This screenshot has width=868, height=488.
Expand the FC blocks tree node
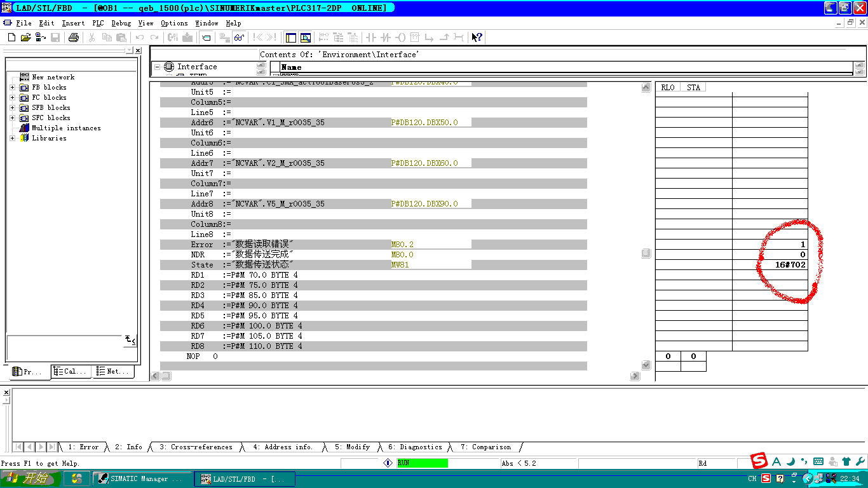coord(12,98)
